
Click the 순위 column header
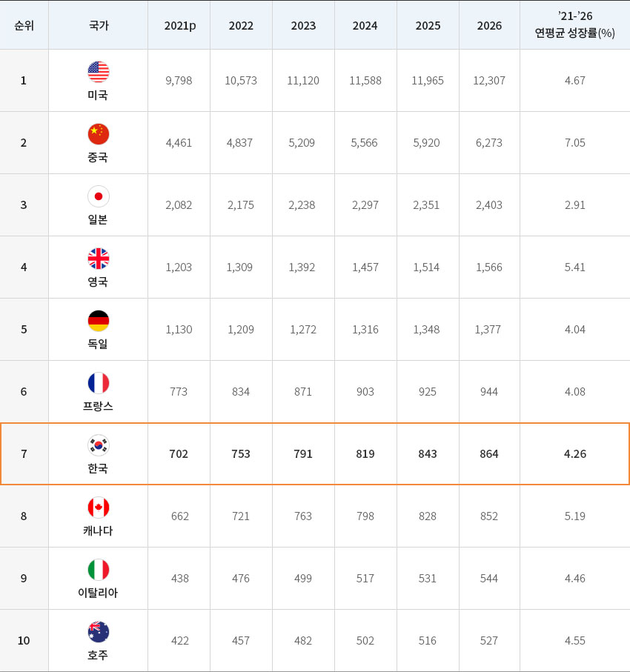pyautogui.click(x=24, y=25)
